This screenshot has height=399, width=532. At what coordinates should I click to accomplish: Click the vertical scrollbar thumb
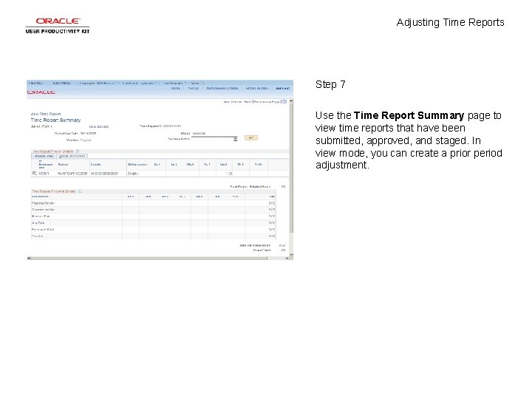[291, 168]
